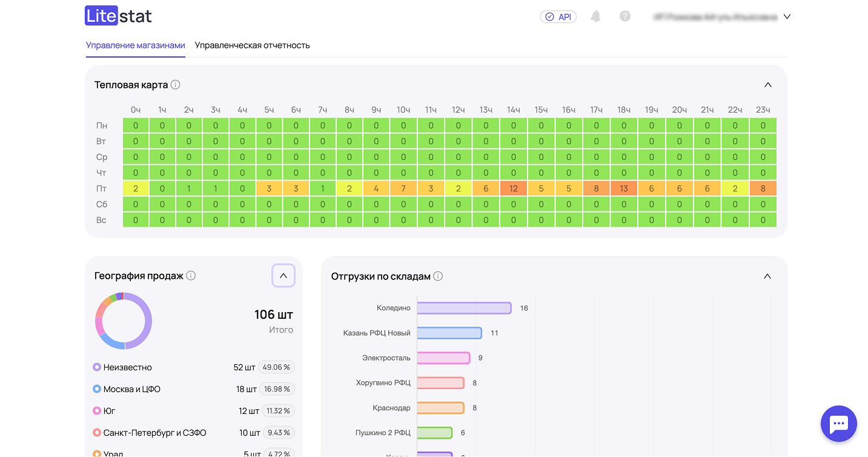The width and height of the screenshot is (868, 457).
Task: Click the Неизвестно legend circle marker
Action: point(97,367)
